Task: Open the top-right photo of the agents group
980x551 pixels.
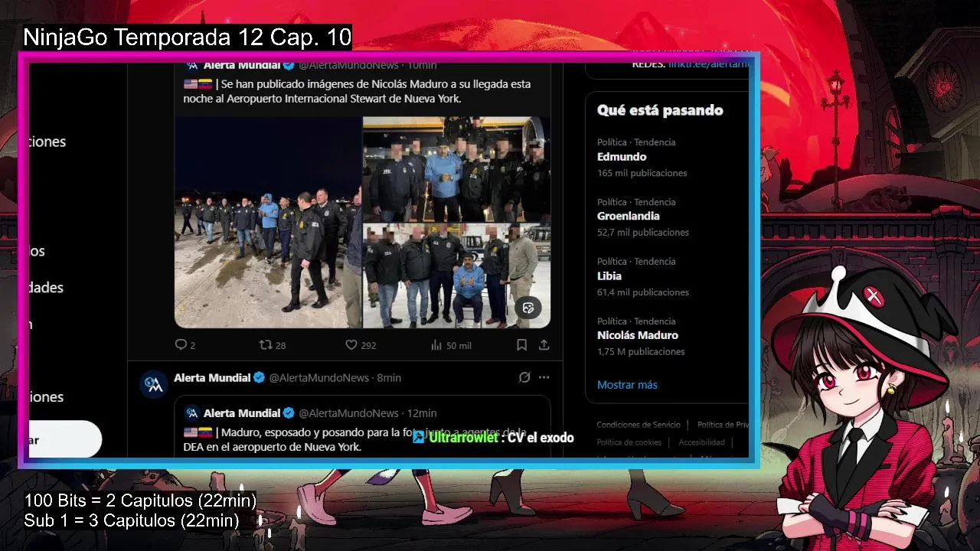Action: point(456,169)
